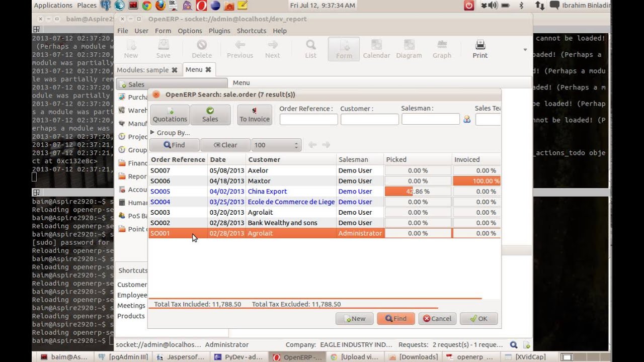Click the magnifier icon in status bar
644x362 pixels.
tap(513, 345)
